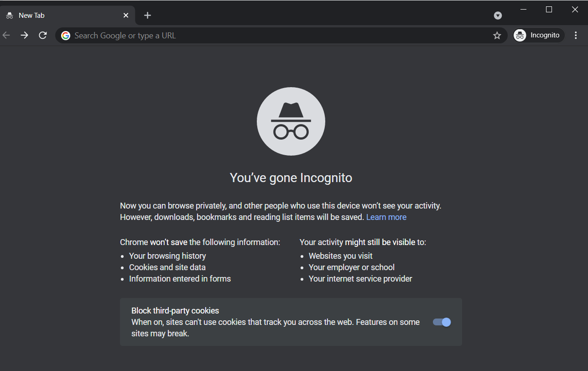
Task: Bookmark this page with the star icon
Action: pos(497,35)
